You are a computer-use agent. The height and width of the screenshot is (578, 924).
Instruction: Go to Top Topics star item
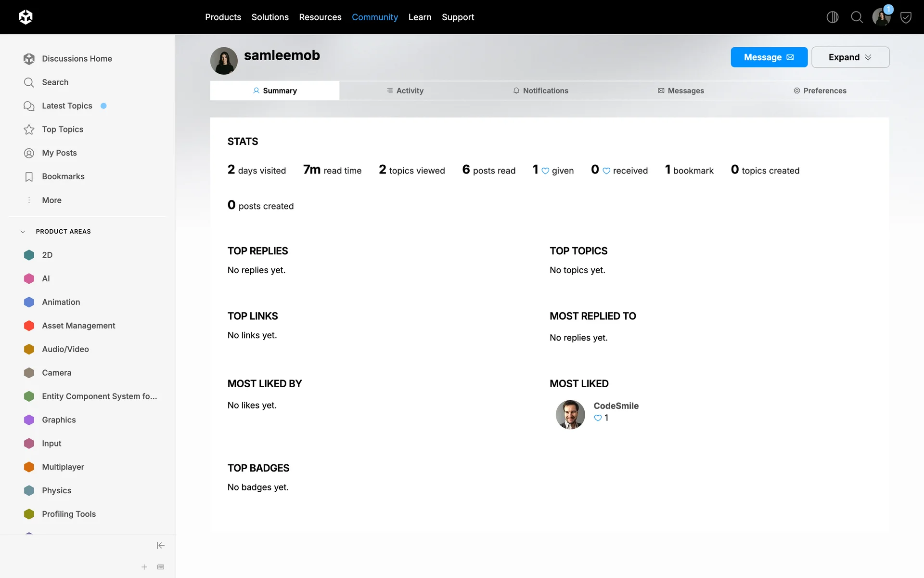(x=63, y=129)
